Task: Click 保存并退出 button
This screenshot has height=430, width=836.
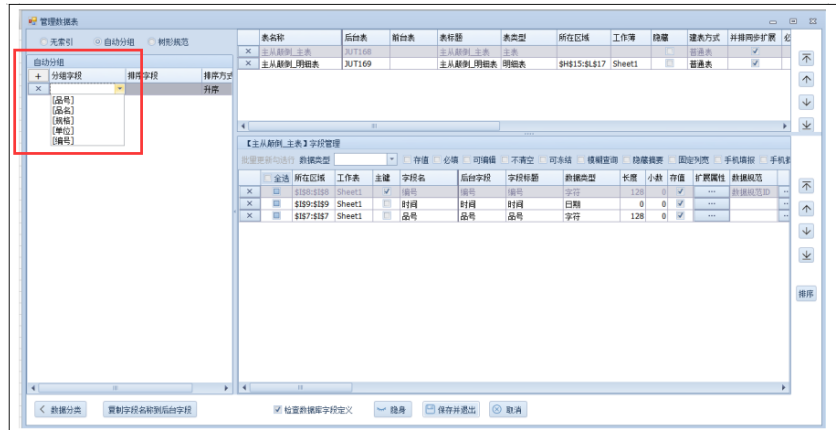Action: coord(450,410)
